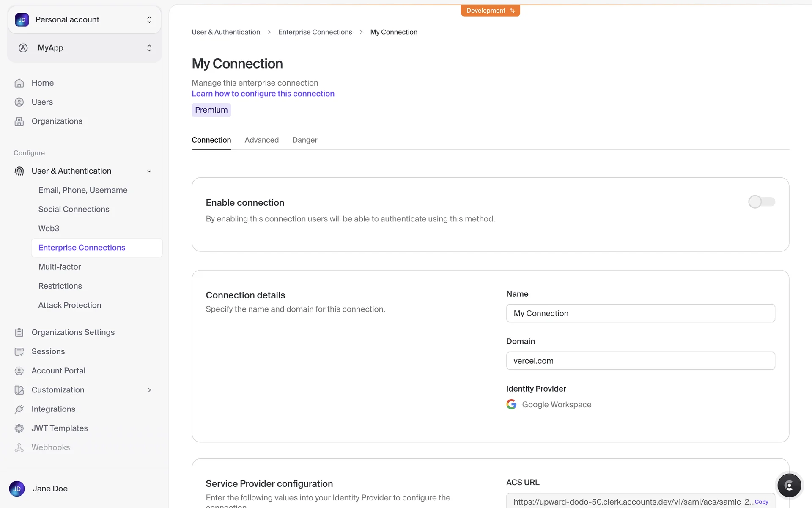Open the MyApp application selector
Viewport: 812px width, 508px height.
click(85, 48)
